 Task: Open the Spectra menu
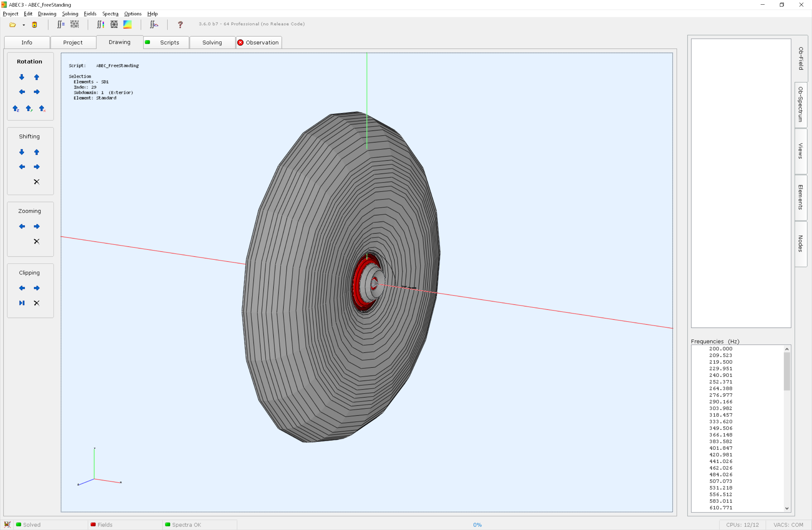(110, 14)
